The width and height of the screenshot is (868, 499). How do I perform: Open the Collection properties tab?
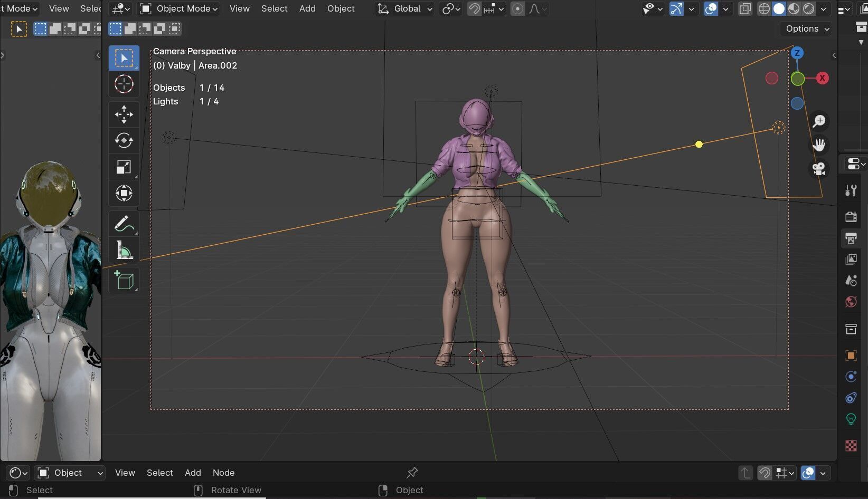coord(851,329)
